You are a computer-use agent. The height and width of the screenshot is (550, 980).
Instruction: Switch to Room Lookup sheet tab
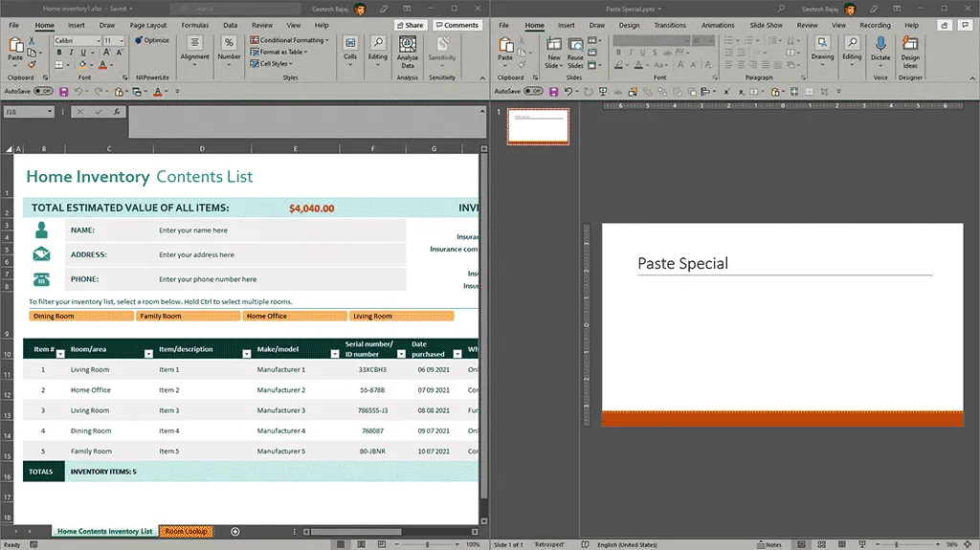[x=187, y=531]
